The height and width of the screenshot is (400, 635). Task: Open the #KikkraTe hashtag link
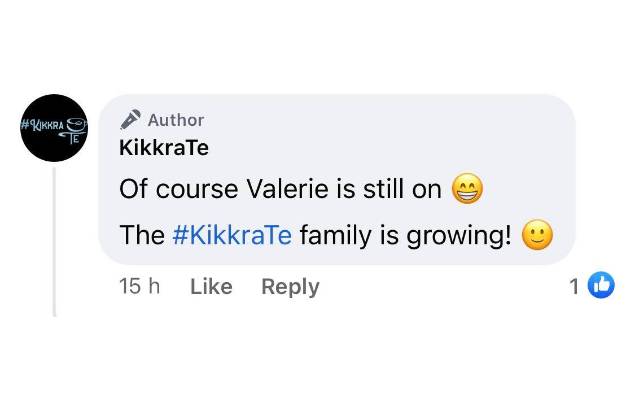tap(232, 236)
